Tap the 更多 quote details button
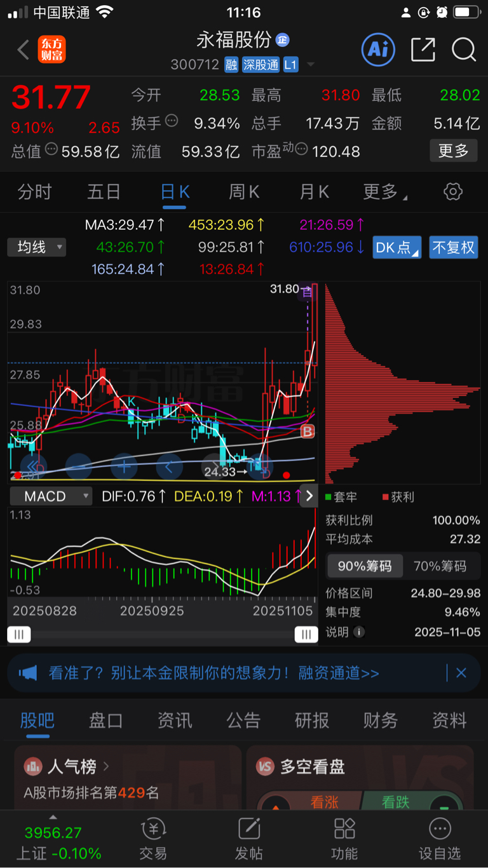This screenshot has width=488, height=868. click(x=454, y=151)
